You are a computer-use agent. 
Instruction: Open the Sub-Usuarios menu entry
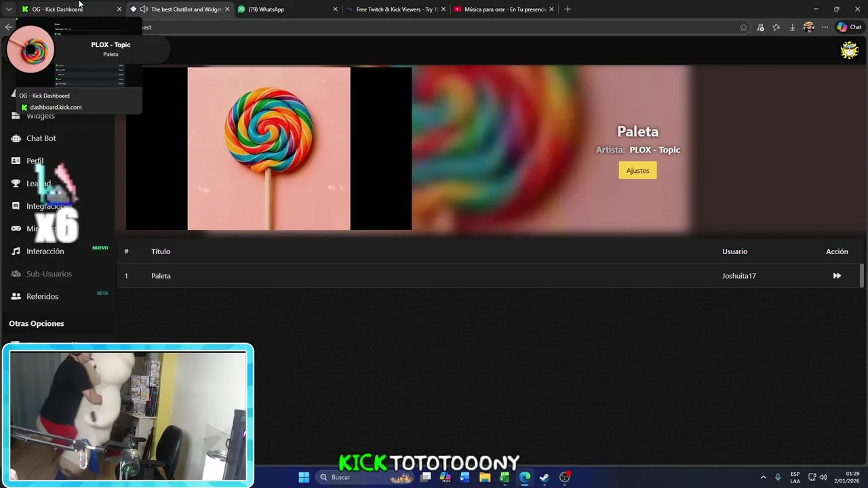click(49, 274)
